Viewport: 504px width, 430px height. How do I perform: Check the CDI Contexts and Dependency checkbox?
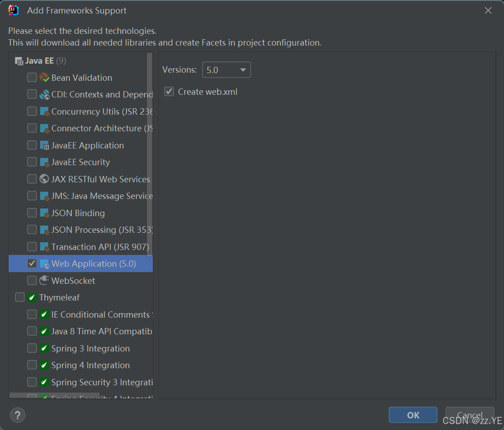pos(32,94)
